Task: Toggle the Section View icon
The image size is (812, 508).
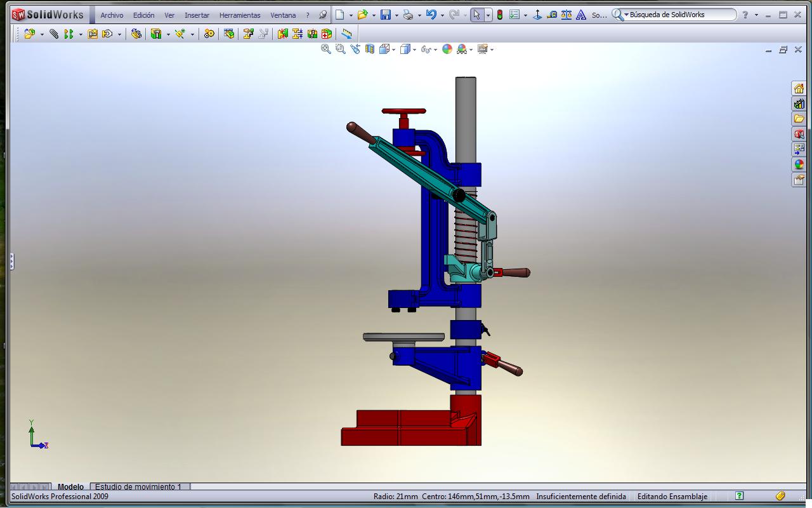Action: [370, 49]
